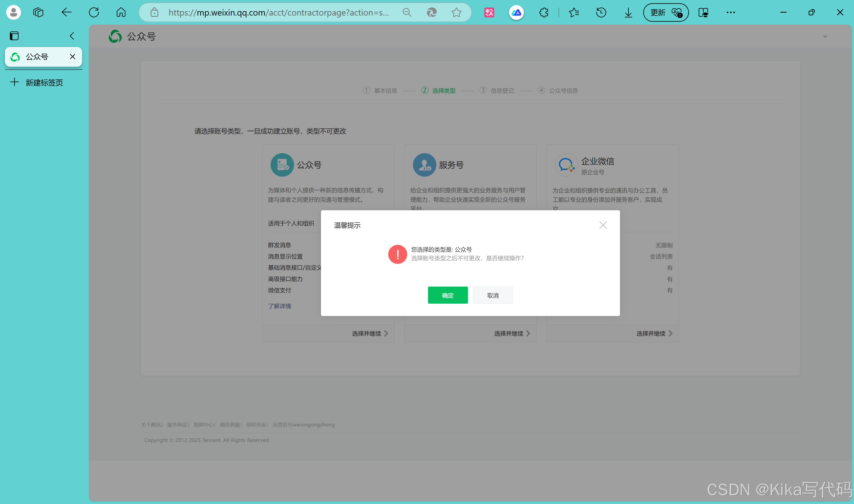
Task: Refresh the current page
Action: pos(94,13)
